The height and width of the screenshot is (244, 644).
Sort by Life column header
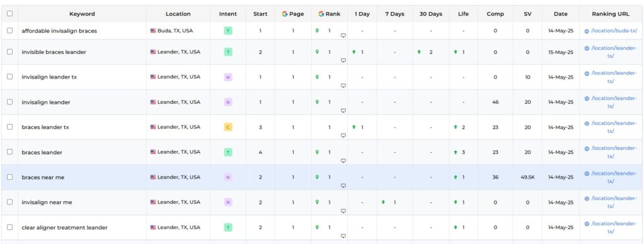464,14
